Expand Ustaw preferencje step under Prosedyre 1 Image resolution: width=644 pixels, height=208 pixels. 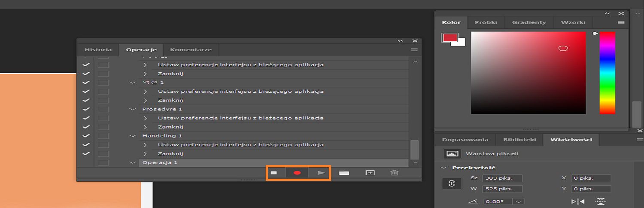point(145,118)
